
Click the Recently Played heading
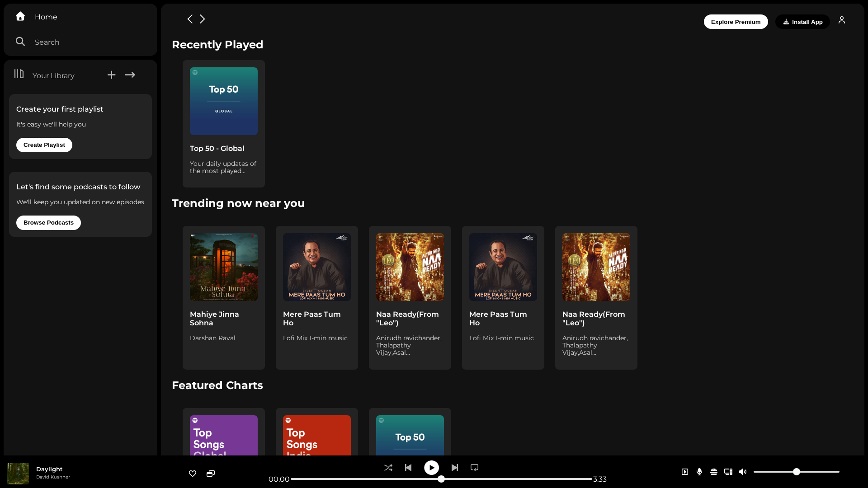217,45
